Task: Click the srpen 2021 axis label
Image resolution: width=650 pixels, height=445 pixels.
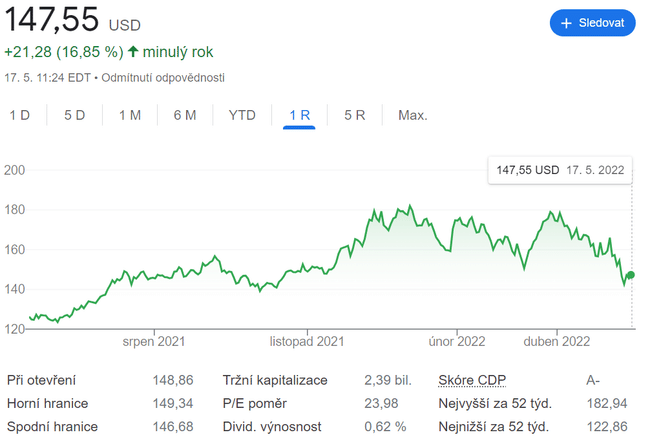Action: click(x=153, y=341)
